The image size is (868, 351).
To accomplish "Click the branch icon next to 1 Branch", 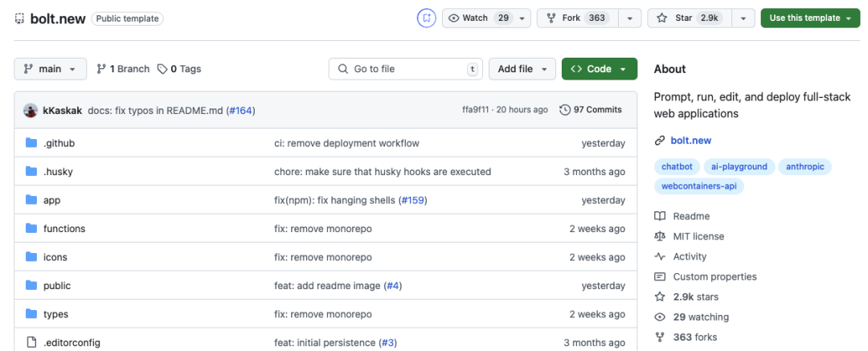I will click(101, 68).
